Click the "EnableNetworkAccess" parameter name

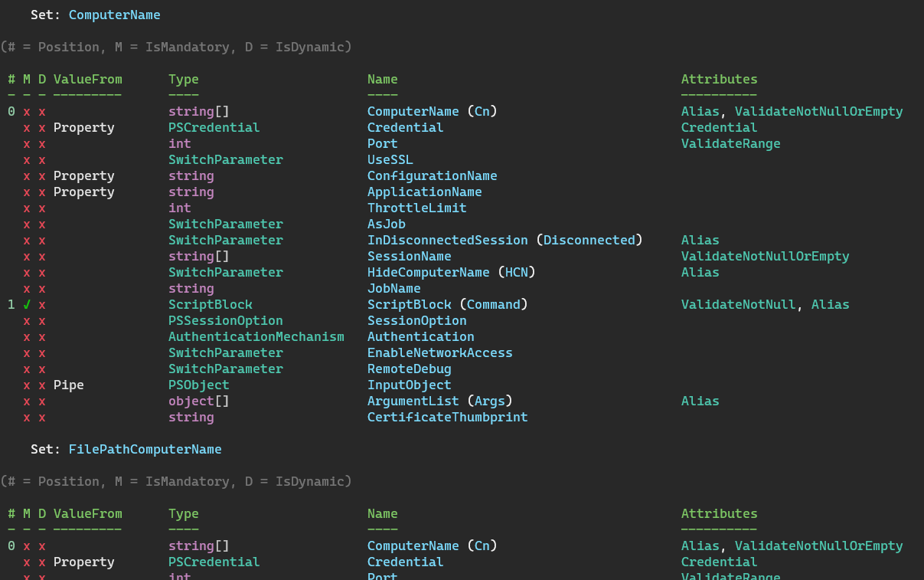[x=440, y=352]
